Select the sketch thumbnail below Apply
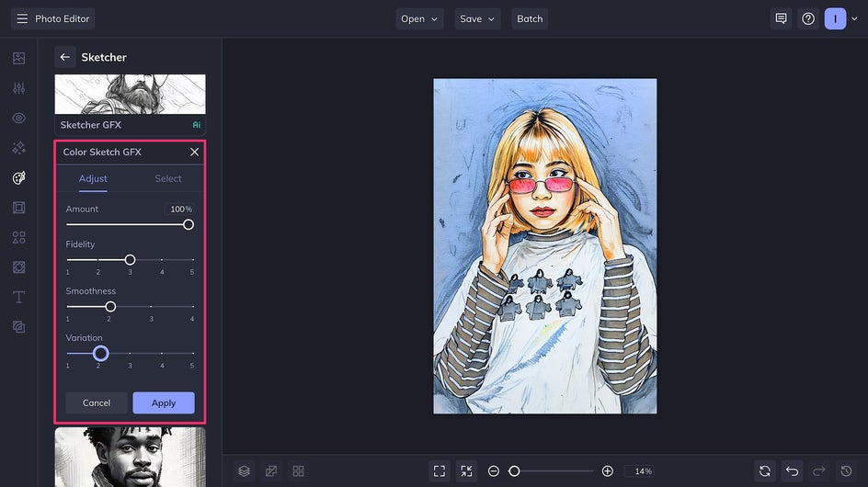Viewport: 868px width, 487px height. tap(130, 457)
